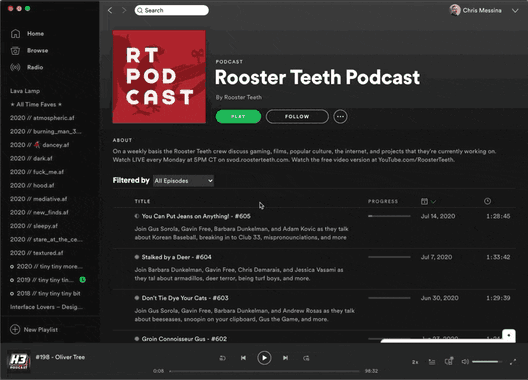The image size is (528, 380).
Task: Skip back 15 seconds
Action: (223, 358)
